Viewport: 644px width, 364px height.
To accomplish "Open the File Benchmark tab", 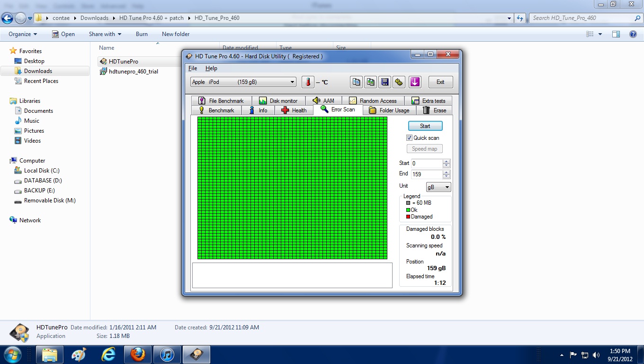I will [x=221, y=101].
